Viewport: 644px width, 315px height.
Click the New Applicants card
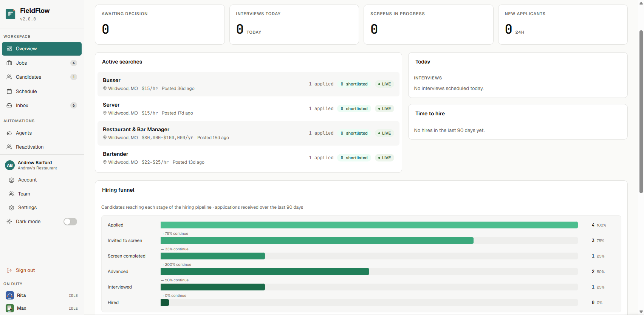coord(563,25)
